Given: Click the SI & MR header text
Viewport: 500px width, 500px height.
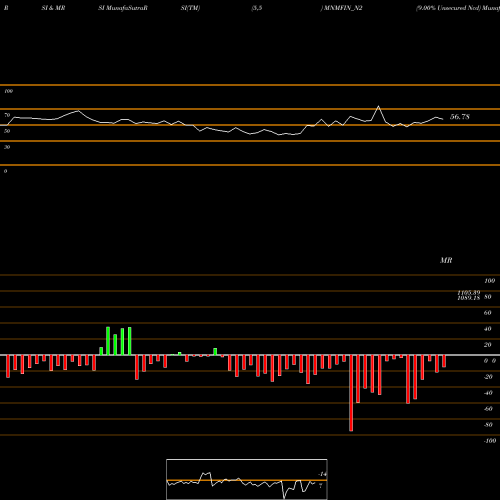Looking at the screenshot, I should coord(53,8).
